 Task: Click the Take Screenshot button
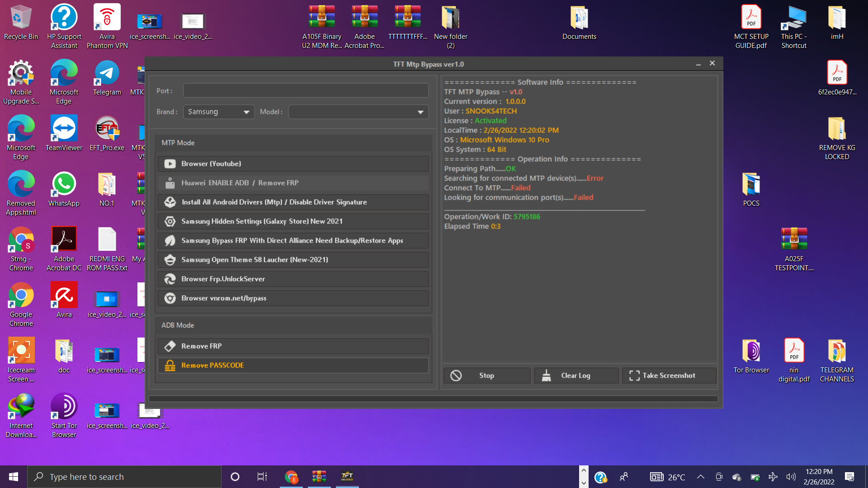[670, 375]
